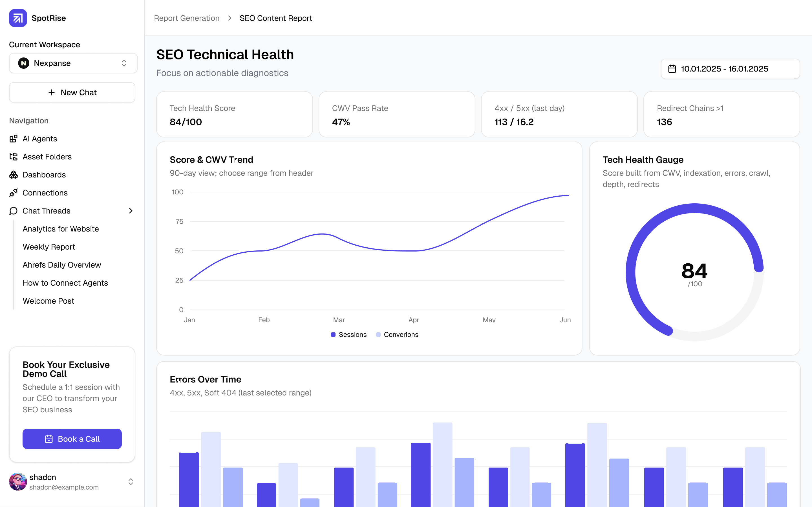Open the shadcn account switcher chevrons
This screenshot has height=507, width=812.
[131, 482]
